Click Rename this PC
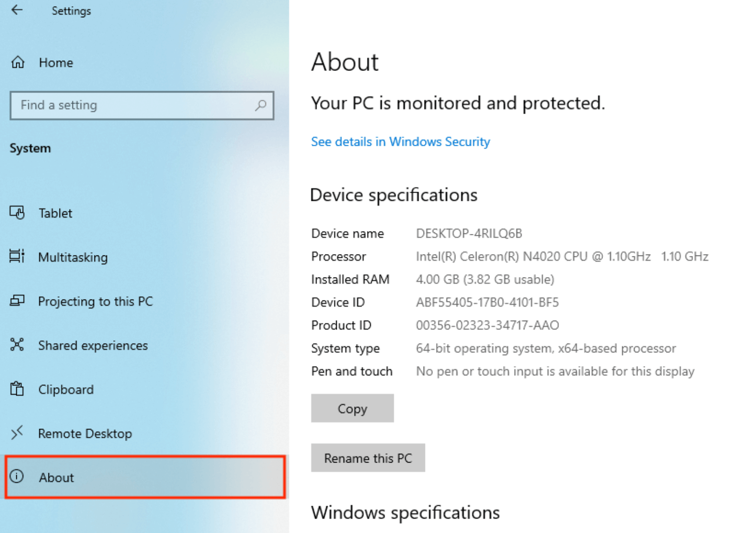 [367, 458]
